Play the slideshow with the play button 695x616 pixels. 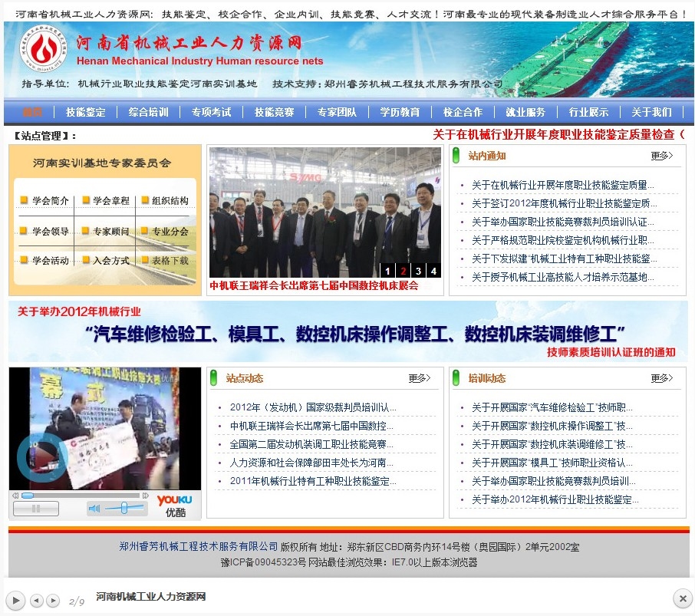coord(15,601)
